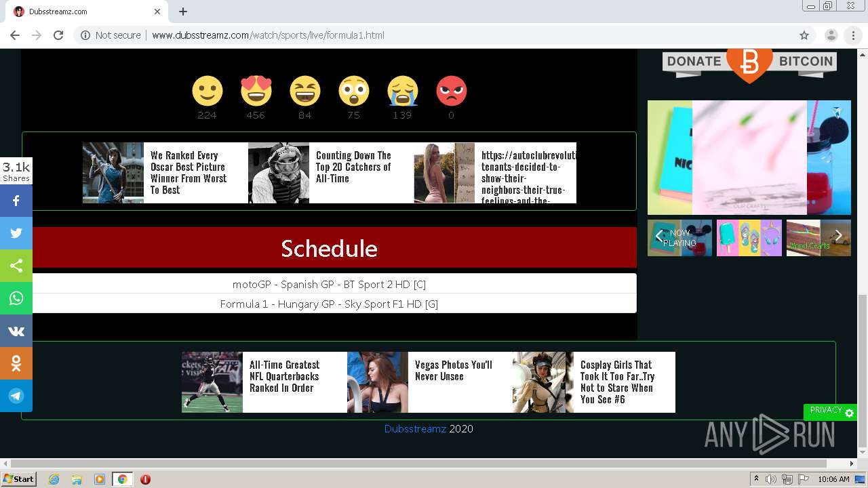The image size is (868, 488).
Task: Share page on VK
Action: click(16, 331)
